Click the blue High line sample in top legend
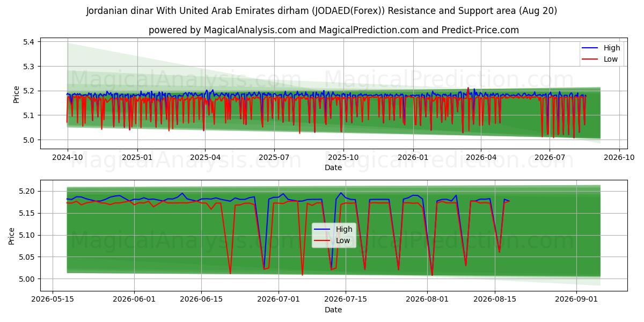This screenshot has height=322, width=644. coord(591,48)
